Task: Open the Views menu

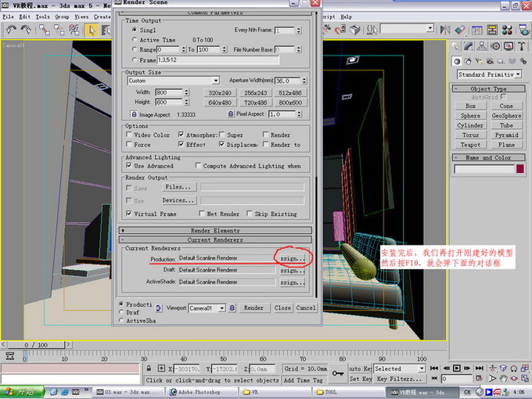Action: [x=81, y=16]
